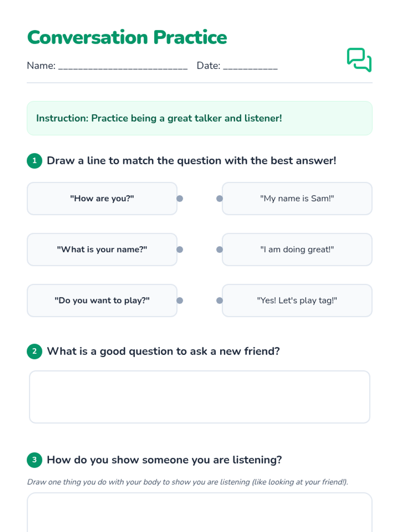Select the "Do you want to play?" card
Viewport: 399px width, 532px height.
[x=102, y=301]
